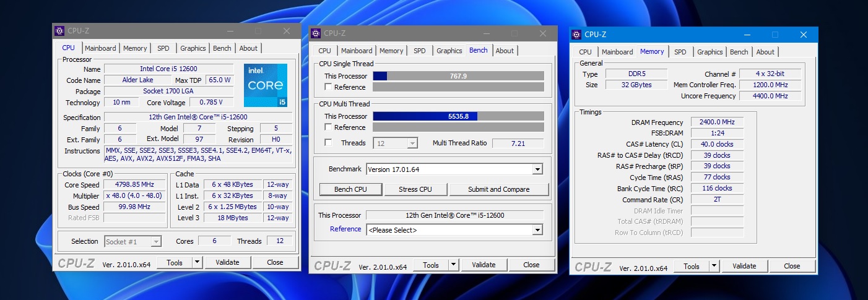Open Memory tab in the CPU window
Image resolution: width=868 pixels, height=300 pixels.
(x=135, y=48)
